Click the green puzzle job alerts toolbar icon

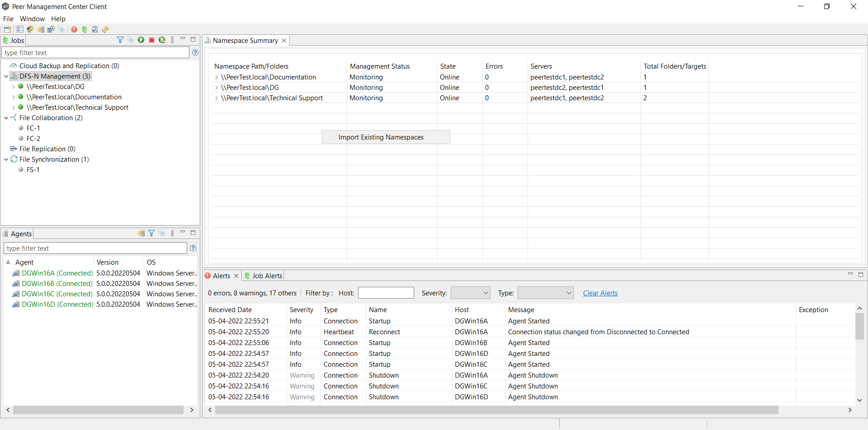click(x=85, y=29)
